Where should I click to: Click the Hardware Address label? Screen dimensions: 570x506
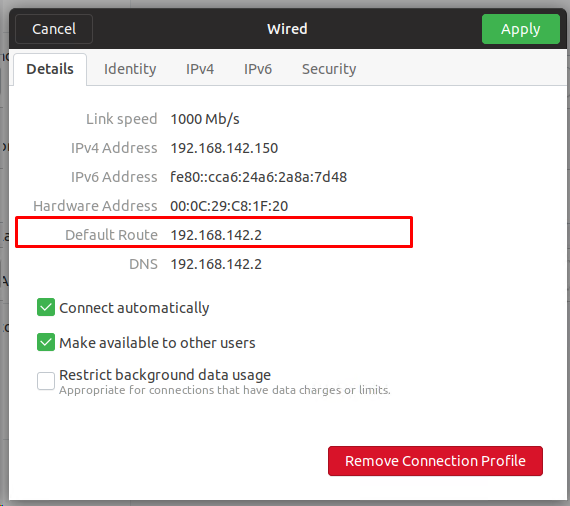pos(95,206)
